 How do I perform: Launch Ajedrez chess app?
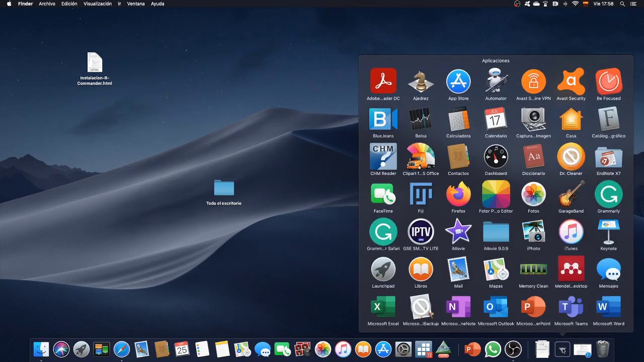tap(421, 81)
